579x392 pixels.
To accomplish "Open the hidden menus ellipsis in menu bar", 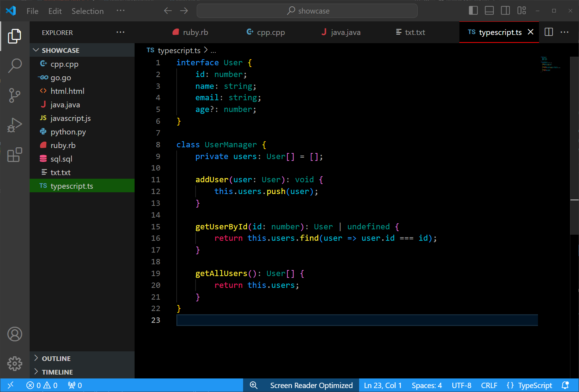I will (121, 11).
